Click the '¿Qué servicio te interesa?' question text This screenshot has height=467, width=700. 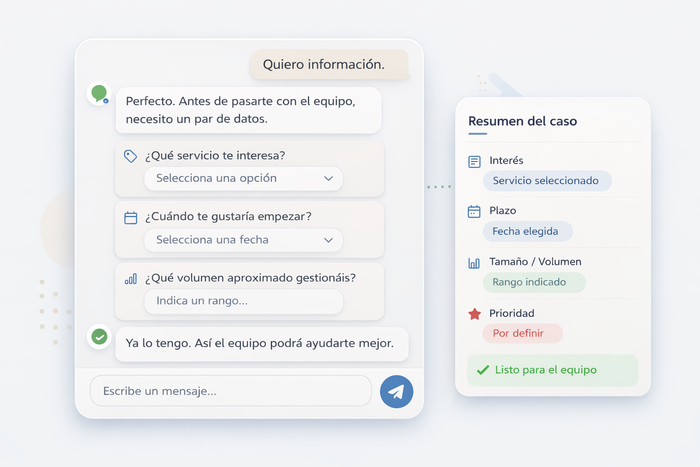[x=215, y=155]
